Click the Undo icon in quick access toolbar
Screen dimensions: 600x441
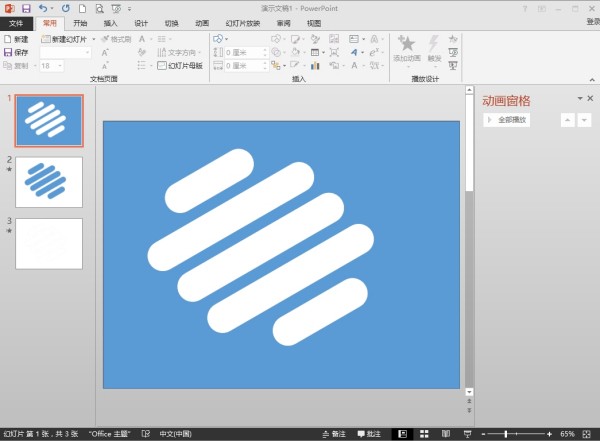43,7
